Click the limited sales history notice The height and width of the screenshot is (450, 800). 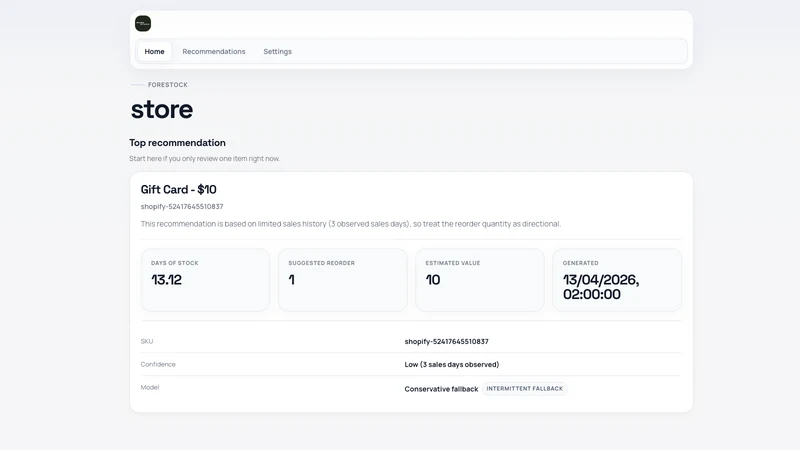(351, 224)
